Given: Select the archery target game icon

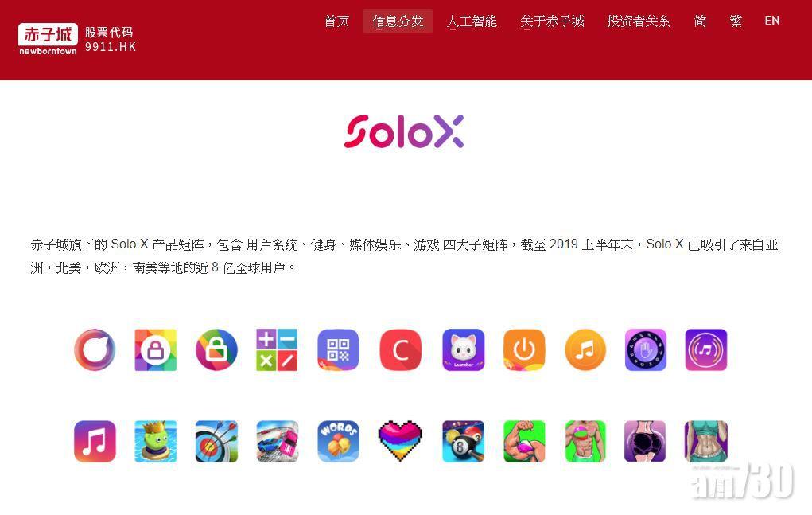Looking at the screenshot, I should coord(216,442).
